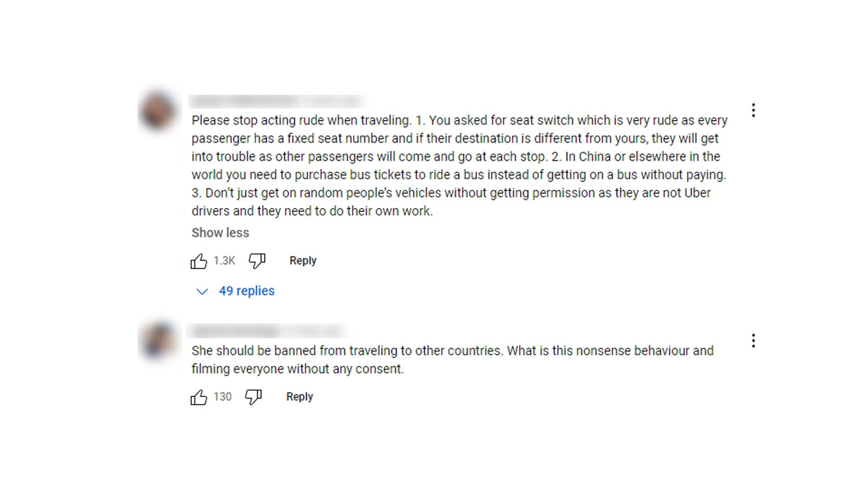Image resolution: width=868 pixels, height=488 pixels.
Task: Open the three-dot menu on the first comment
Action: pos(753,111)
